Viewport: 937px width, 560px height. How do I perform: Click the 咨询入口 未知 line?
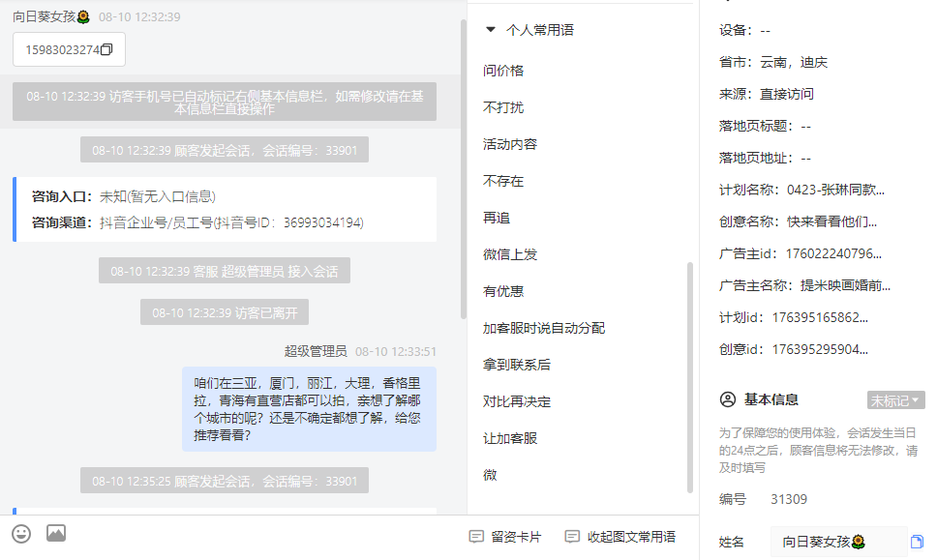tap(124, 196)
